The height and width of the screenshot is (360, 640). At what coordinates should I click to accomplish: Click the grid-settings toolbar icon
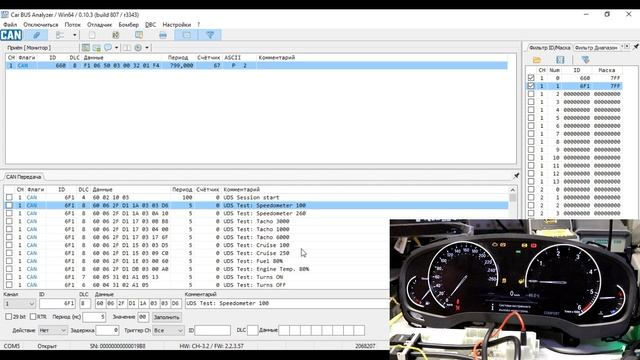click(116, 35)
